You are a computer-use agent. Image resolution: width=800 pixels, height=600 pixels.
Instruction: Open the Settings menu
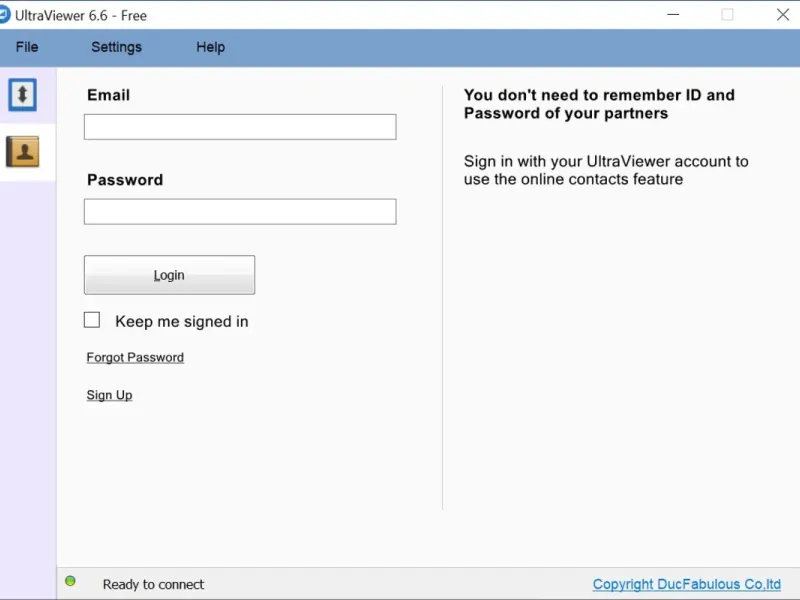coord(116,47)
